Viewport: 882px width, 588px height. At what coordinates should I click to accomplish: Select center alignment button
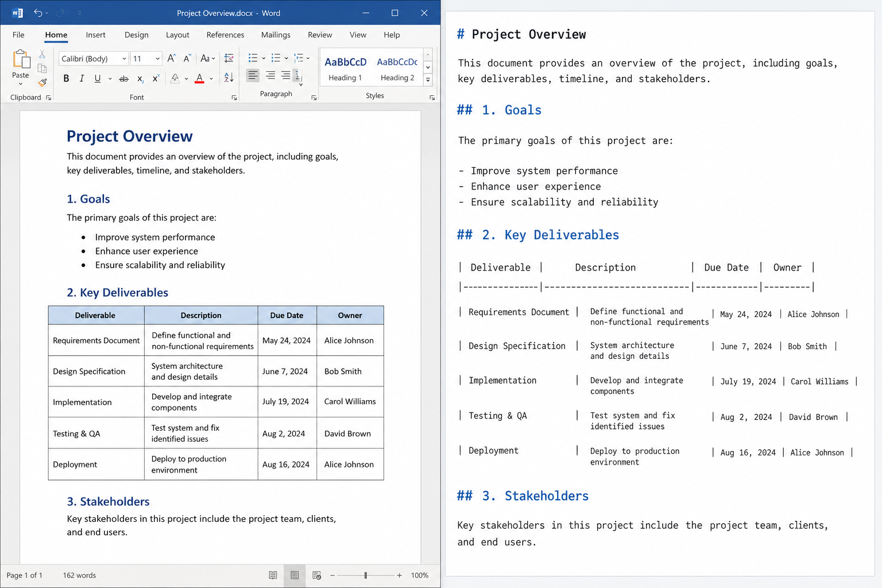(270, 75)
